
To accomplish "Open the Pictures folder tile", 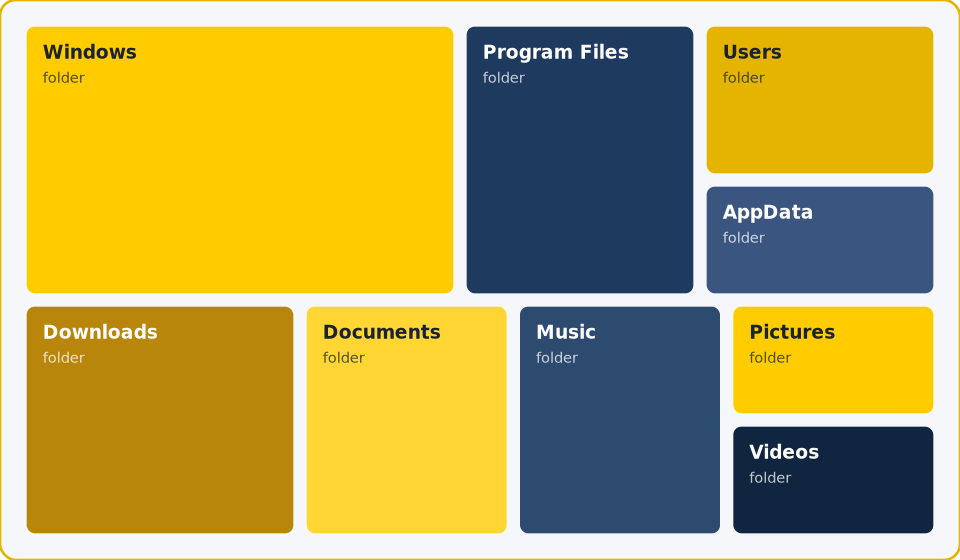I will click(x=833, y=360).
